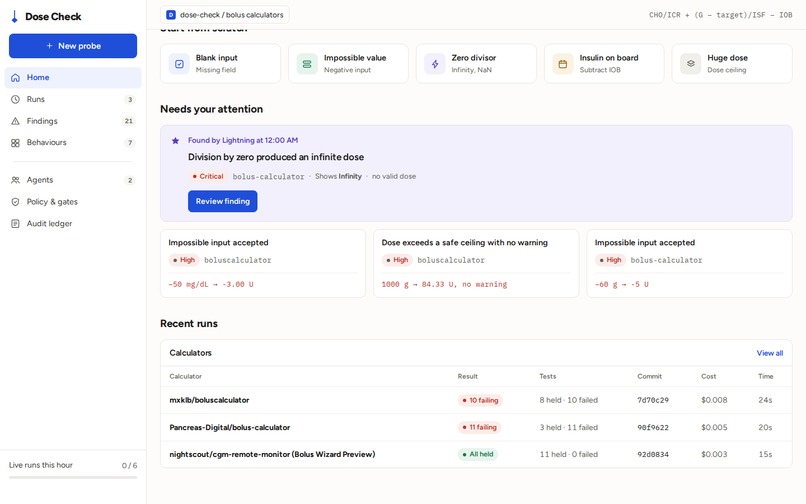Click the 8 held · 10 failed cell
The height and width of the screenshot is (504, 806).
pos(569,400)
